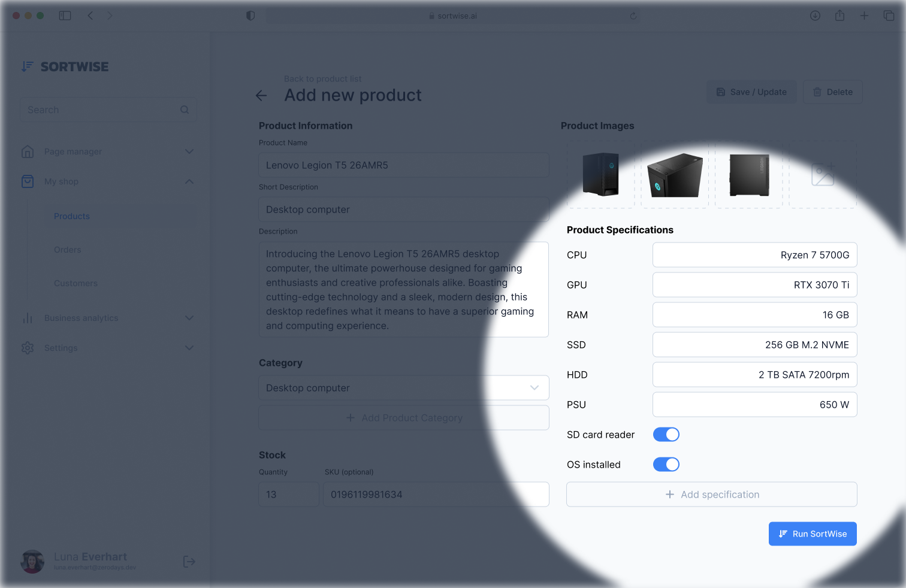This screenshot has height=588, width=906.
Task: Select Orders in the sidebar
Action: (67, 250)
